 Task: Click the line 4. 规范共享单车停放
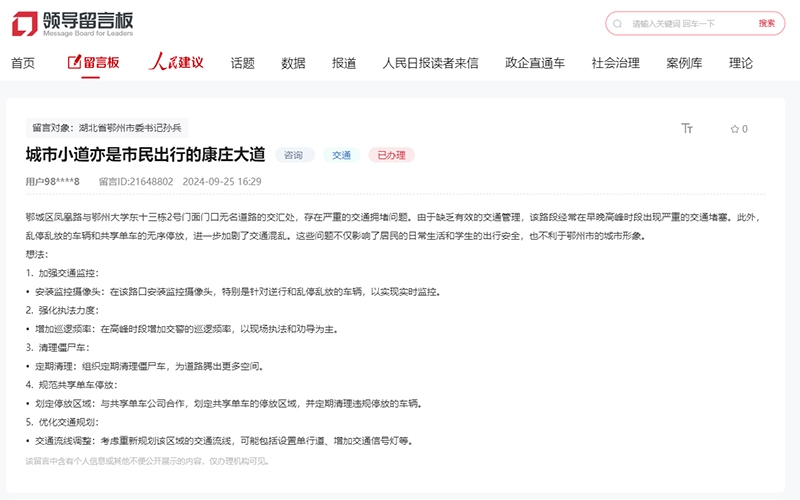[x=71, y=385]
